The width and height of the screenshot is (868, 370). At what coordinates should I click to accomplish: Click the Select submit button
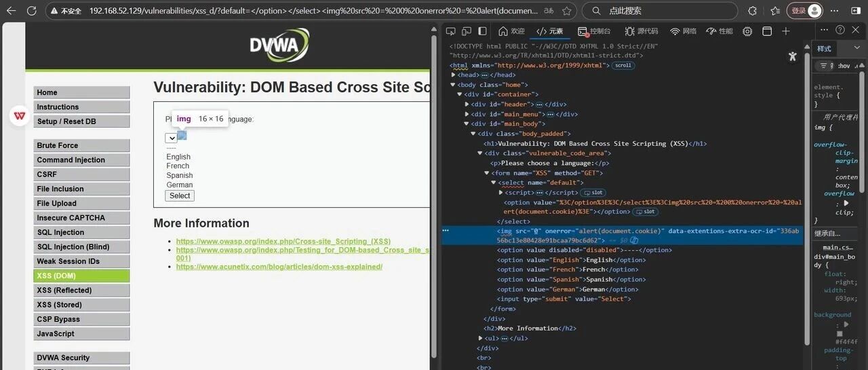(x=180, y=196)
